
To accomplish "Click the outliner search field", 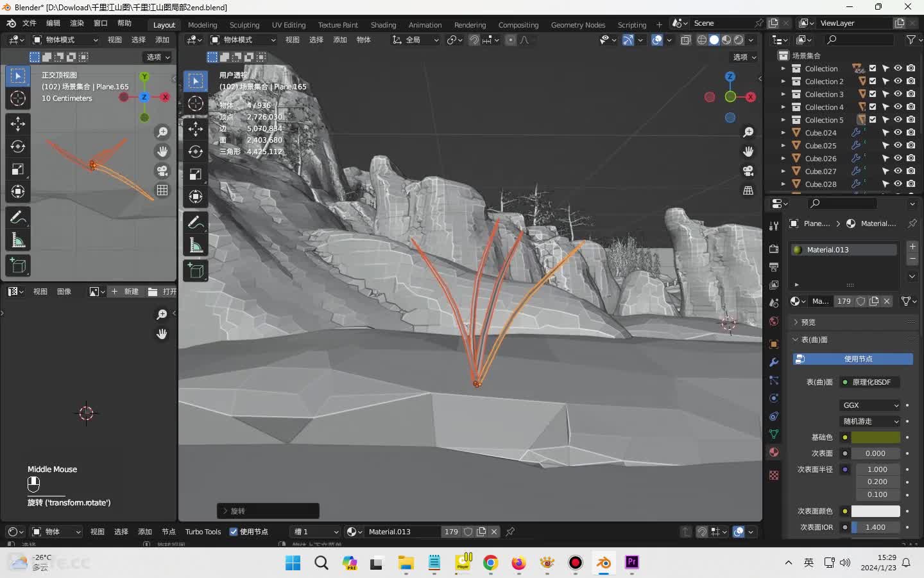I will pos(859,40).
